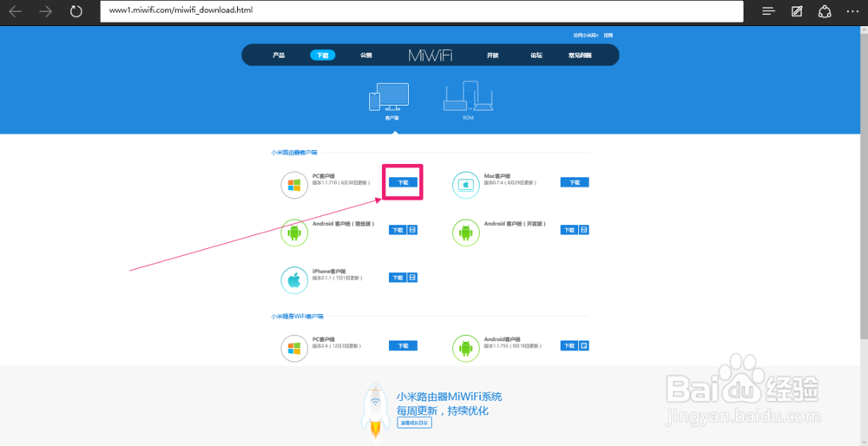Viewport: 868px width, 446px height.
Task: Open the 开放 navigation tab
Action: tap(493, 56)
